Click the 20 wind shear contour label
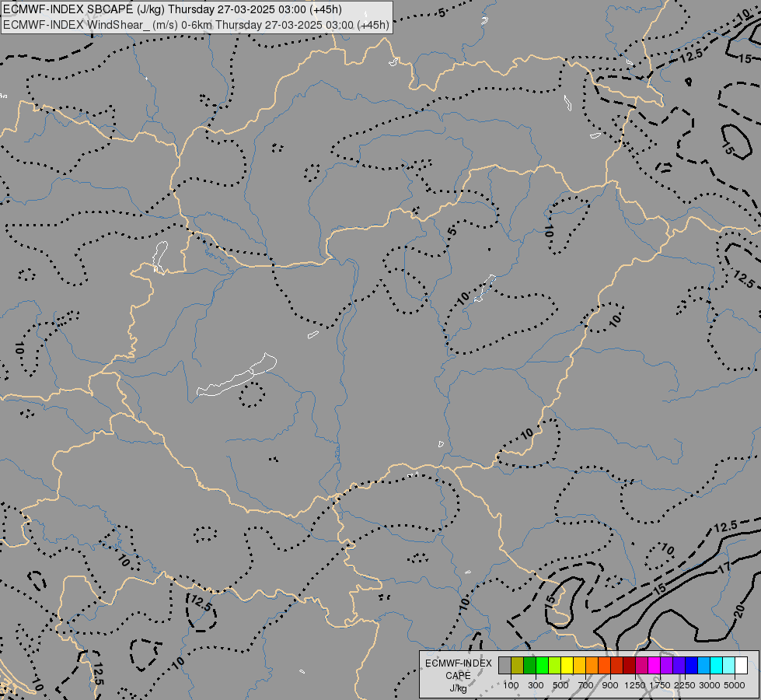Viewport: 761px width, 700px height. [x=738, y=611]
